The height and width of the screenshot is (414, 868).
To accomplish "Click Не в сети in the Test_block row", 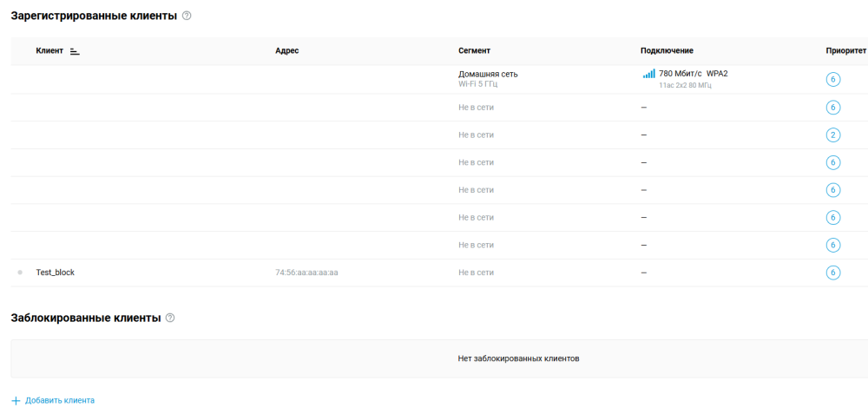I will click(476, 273).
